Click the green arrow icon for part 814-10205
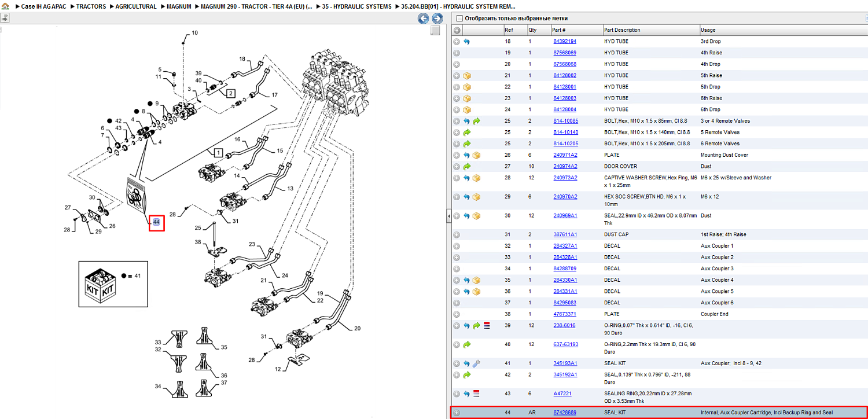The height and width of the screenshot is (419, 868). tap(466, 144)
